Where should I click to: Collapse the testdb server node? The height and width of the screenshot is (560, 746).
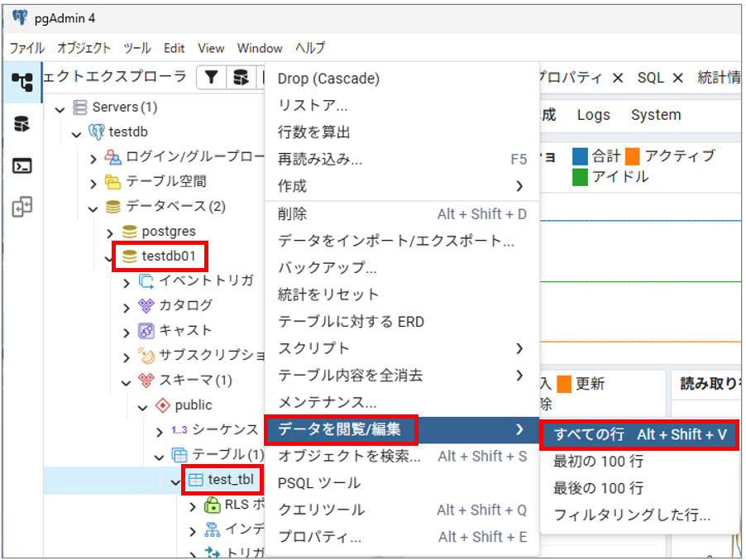(x=77, y=135)
